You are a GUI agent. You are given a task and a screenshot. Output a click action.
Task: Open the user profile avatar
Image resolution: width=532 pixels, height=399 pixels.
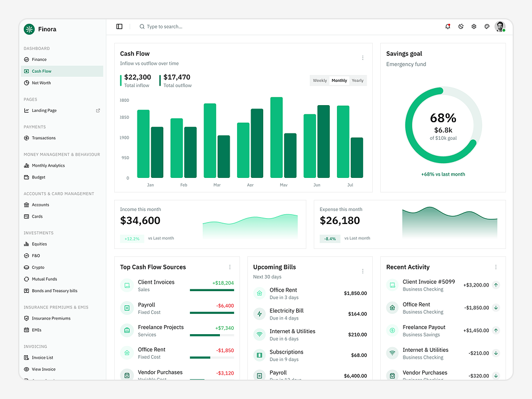coord(500,27)
